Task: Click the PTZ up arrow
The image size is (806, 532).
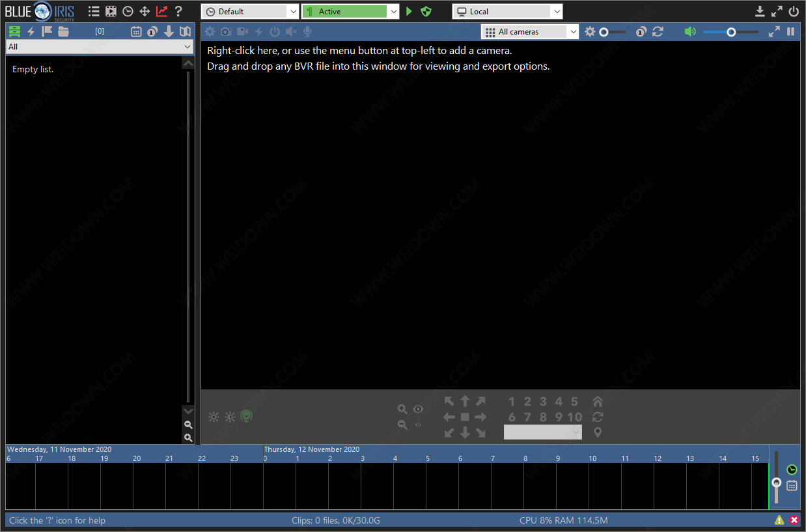Action: (465, 401)
